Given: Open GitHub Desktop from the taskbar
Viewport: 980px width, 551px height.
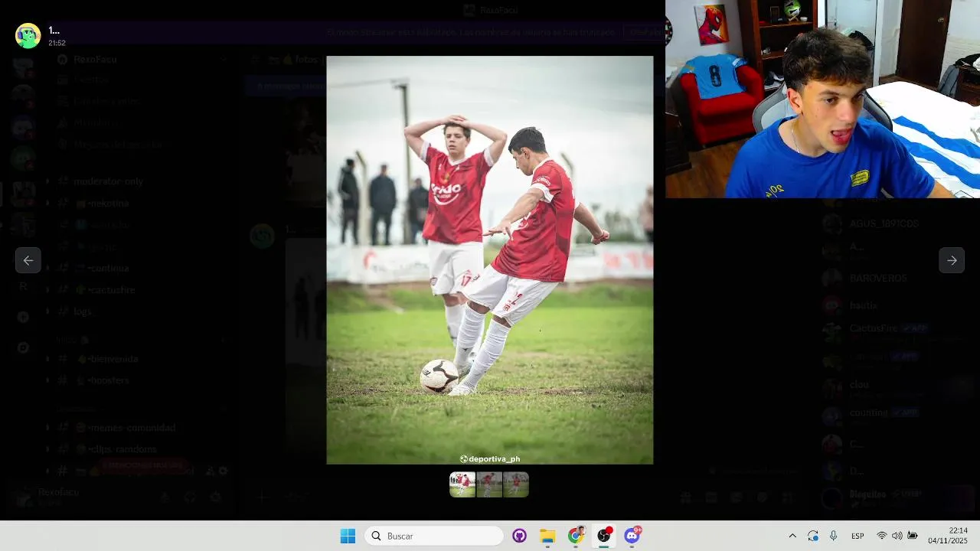Looking at the screenshot, I should [x=520, y=536].
